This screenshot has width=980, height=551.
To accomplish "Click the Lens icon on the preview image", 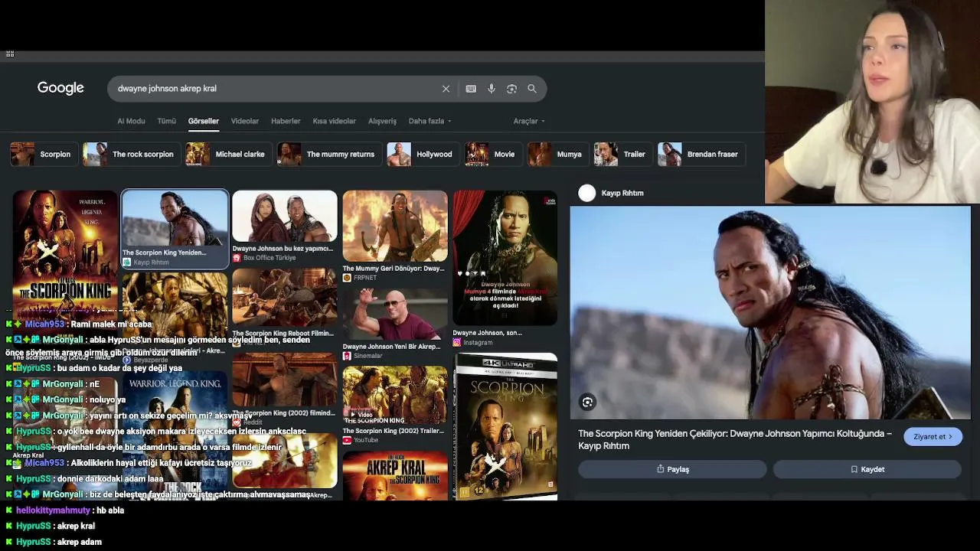I will (x=587, y=403).
